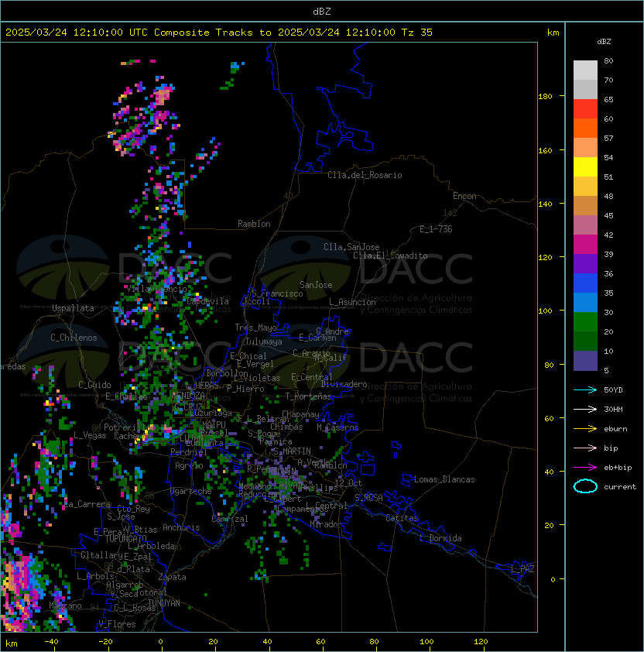The width and height of the screenshot is (644, 652).
Task: Select the green swatch between 30 and 20
Action: tap(585, 322)
